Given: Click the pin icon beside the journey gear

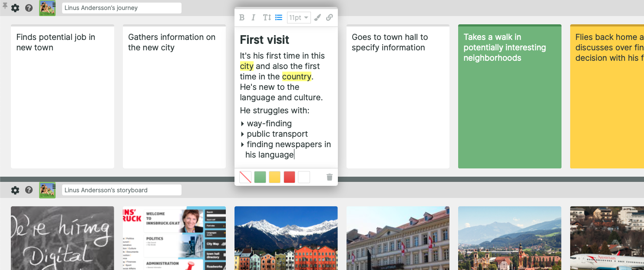Looking at the screenshot, I should tap(5, 6).
